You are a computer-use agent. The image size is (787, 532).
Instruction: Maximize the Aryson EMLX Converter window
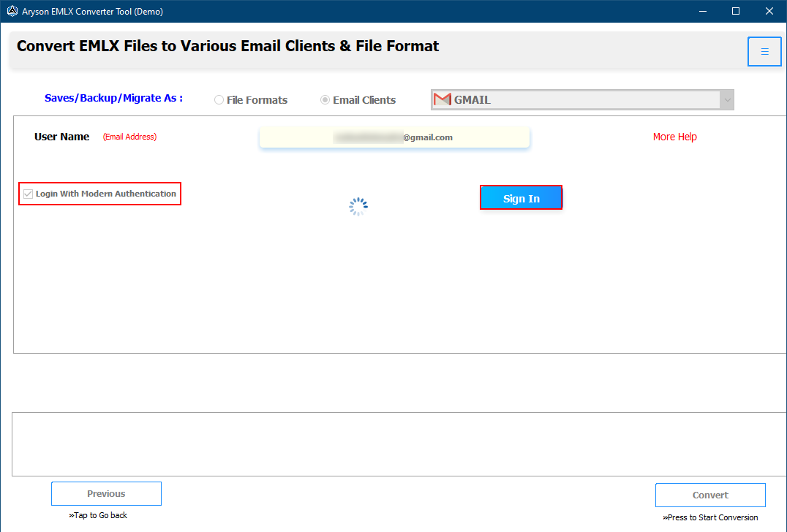point(736,11)
